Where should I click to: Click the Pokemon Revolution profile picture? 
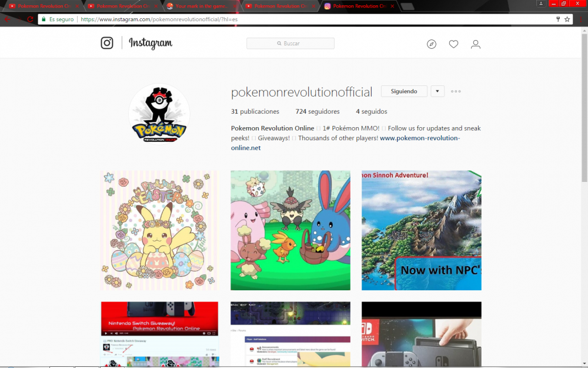point(159,113)
